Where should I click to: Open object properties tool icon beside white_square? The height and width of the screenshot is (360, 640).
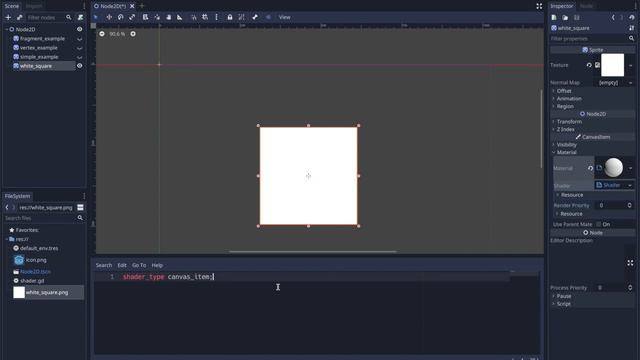pyautogui.click(x=632, y=28)
